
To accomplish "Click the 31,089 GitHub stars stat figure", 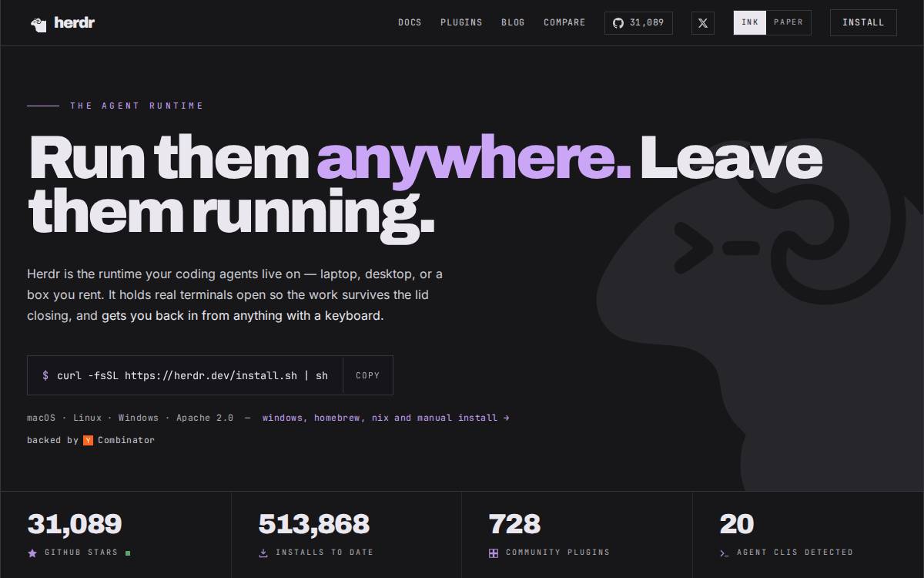I will [x=75, y=524].
